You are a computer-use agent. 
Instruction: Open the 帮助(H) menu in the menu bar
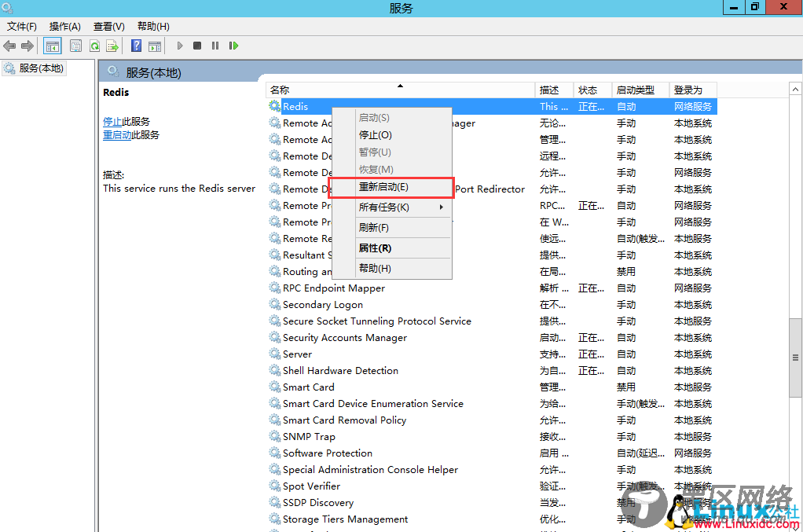[x=153, y=27]
